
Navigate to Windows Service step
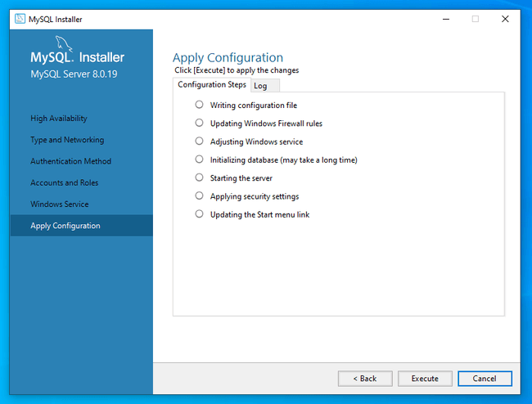(60, 204)
